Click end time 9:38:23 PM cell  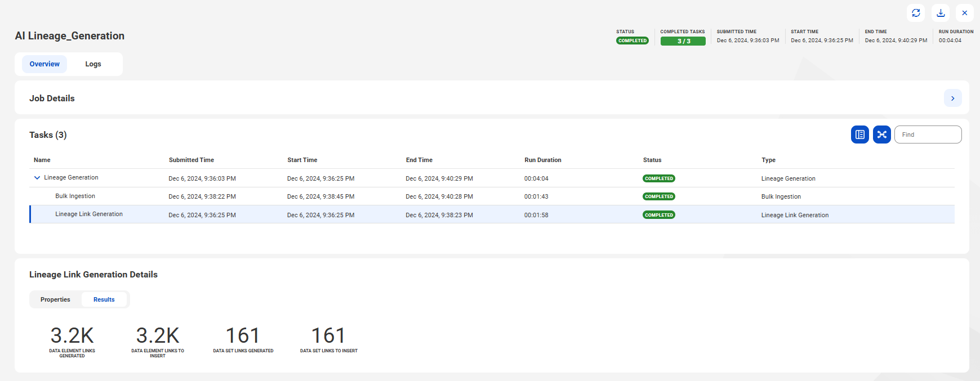coord(439,215)
